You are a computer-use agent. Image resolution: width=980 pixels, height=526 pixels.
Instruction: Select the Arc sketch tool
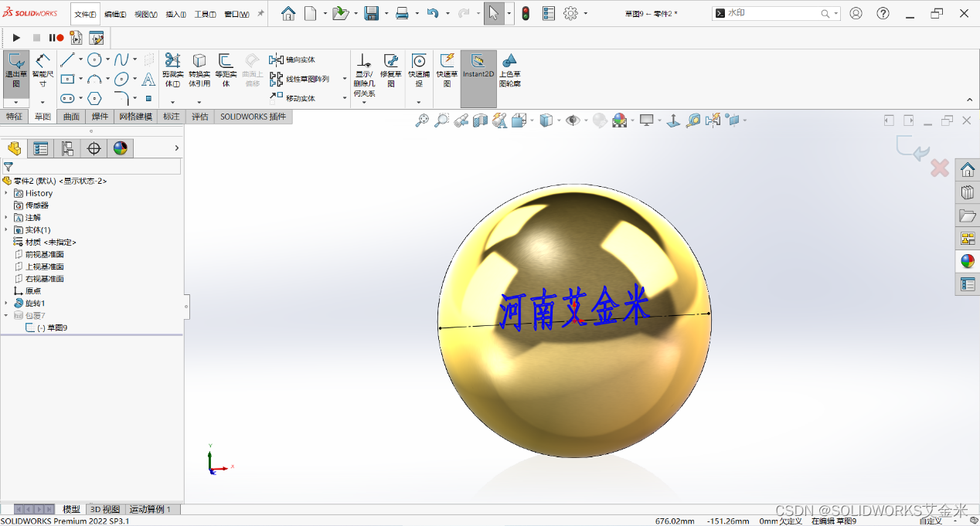tap(94, 79)
